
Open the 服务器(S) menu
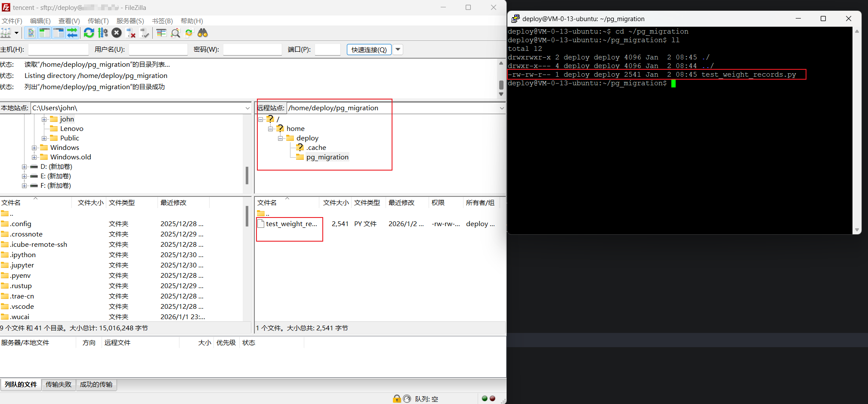pyautogui.click(x=130, y=21)
